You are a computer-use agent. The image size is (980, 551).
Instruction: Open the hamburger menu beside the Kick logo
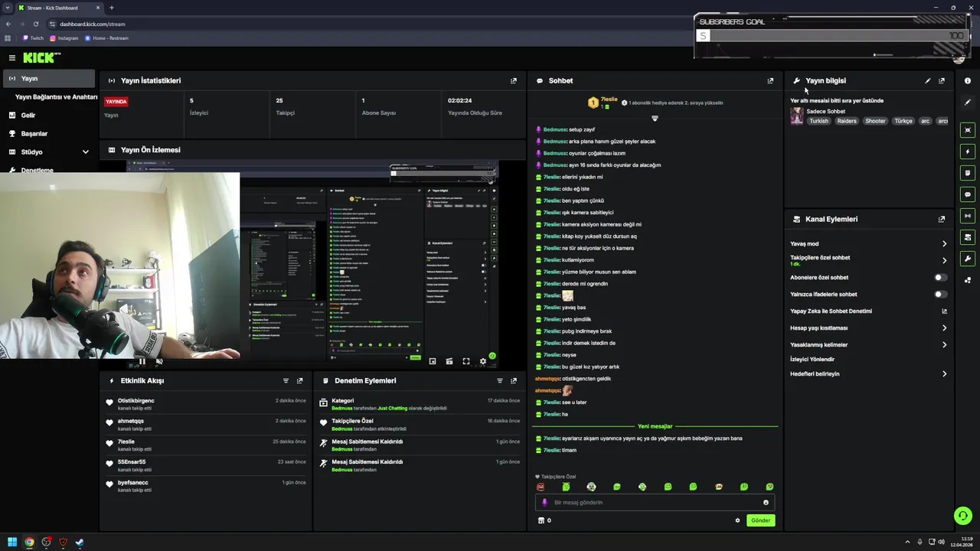click(x=11, y=57)
